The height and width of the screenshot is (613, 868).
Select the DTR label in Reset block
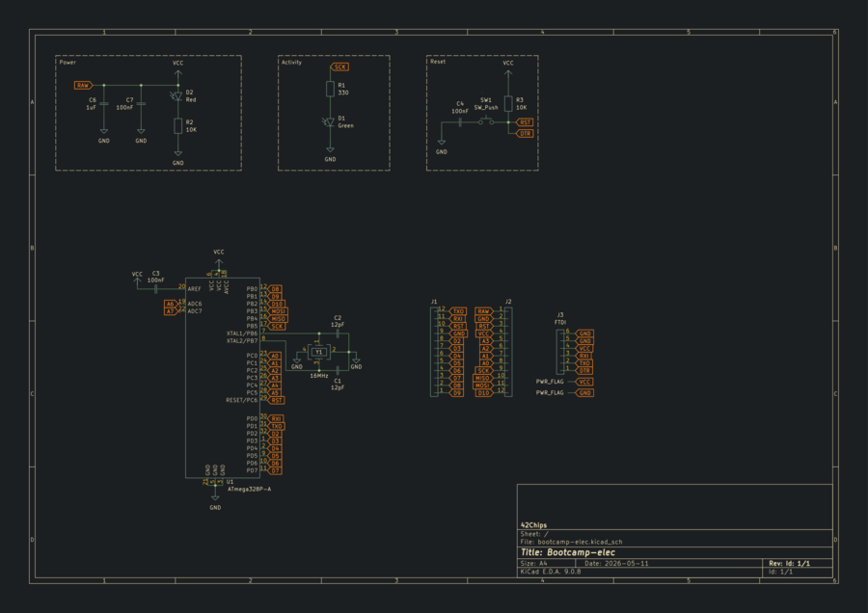click(525, 133)
